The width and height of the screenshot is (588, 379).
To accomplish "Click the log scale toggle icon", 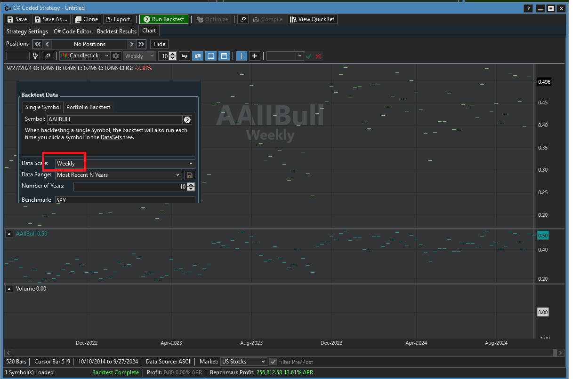I will (x=185, y=56).
